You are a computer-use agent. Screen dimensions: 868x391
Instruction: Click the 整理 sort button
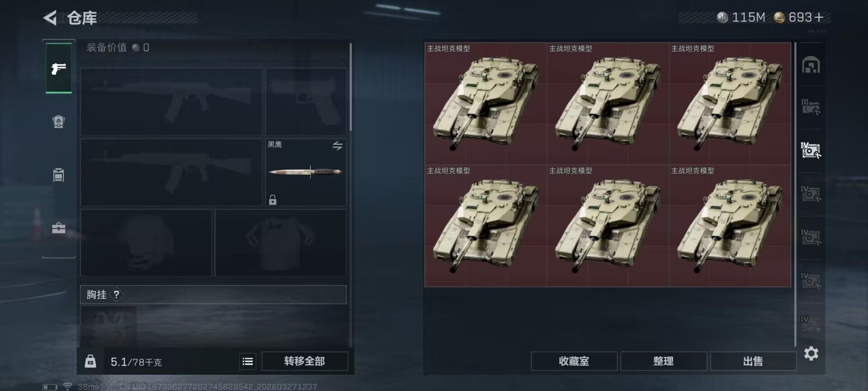[x=663, y=361]
